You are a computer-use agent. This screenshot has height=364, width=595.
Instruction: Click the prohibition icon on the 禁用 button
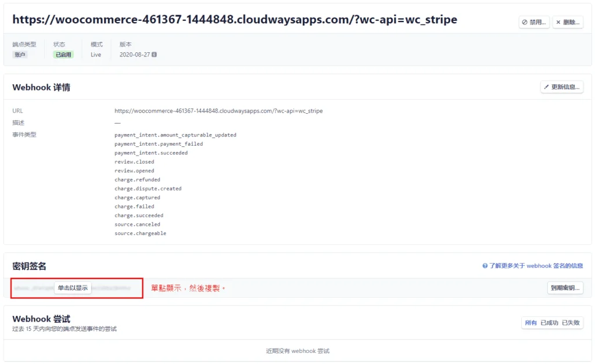pos(525,22)
